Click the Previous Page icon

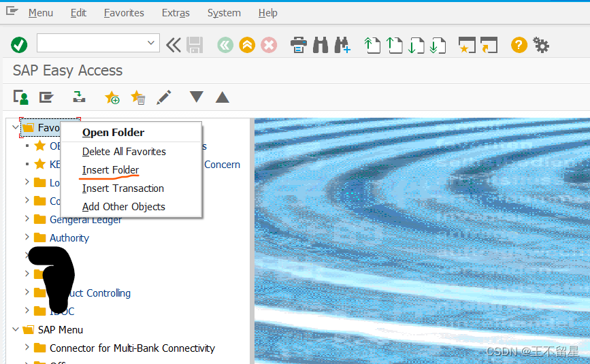tap(394, 45)
